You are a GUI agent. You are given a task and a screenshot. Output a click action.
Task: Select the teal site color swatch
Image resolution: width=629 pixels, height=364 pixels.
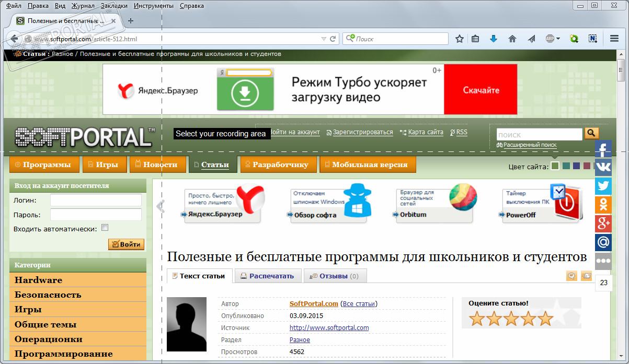pos(566,166)
